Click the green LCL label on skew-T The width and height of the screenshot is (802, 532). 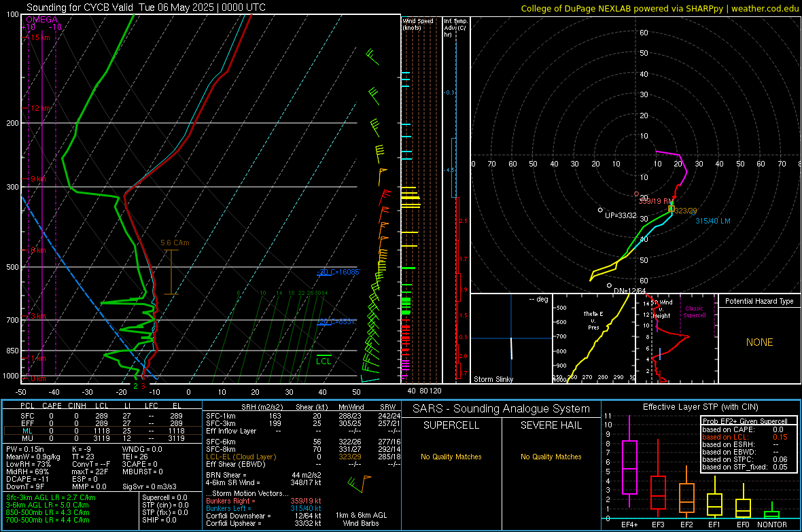(x=324, y=361)
